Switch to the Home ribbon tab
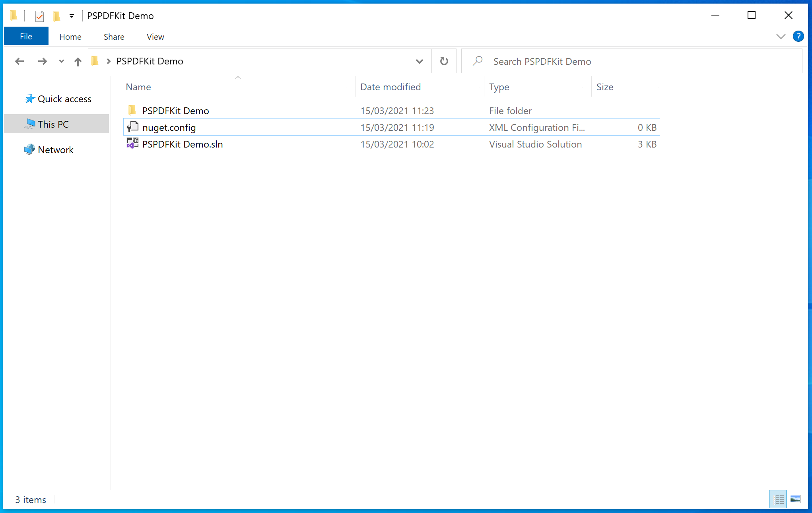The width and height of the screenshot is (812, 513). point(70,37)
